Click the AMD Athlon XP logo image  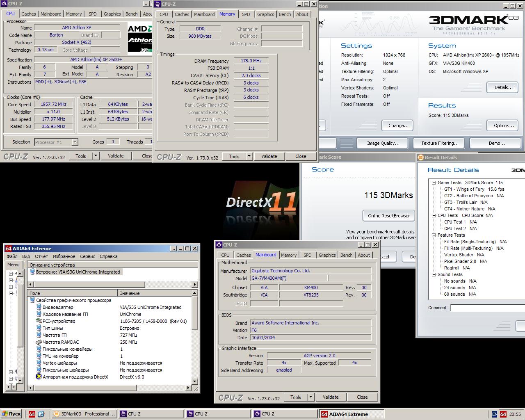(139, 39)
